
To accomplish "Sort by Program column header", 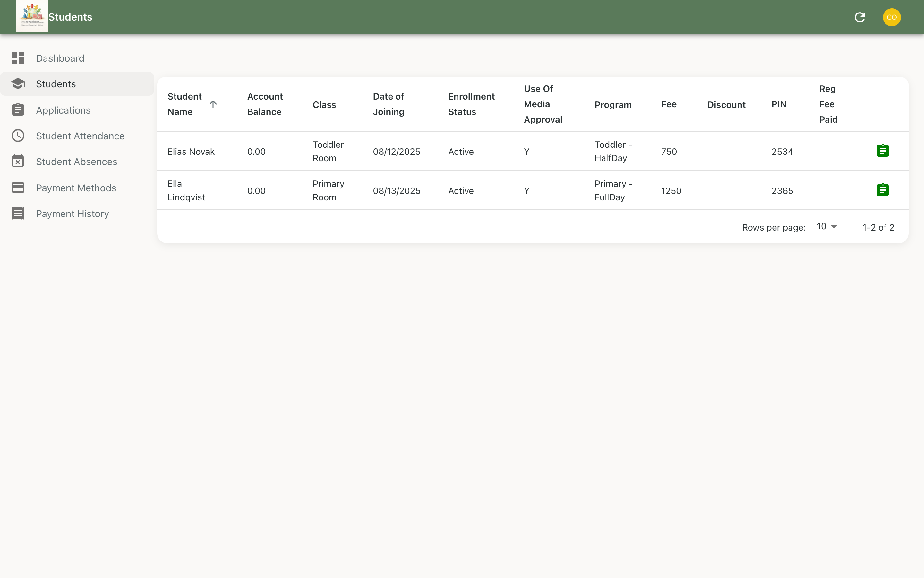I will [x=613, y=104].
